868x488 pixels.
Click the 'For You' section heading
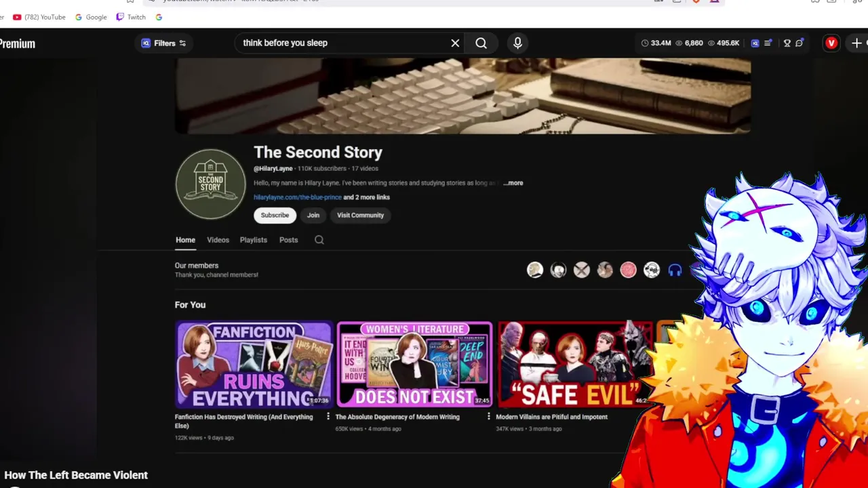click(x=190, y=305)
